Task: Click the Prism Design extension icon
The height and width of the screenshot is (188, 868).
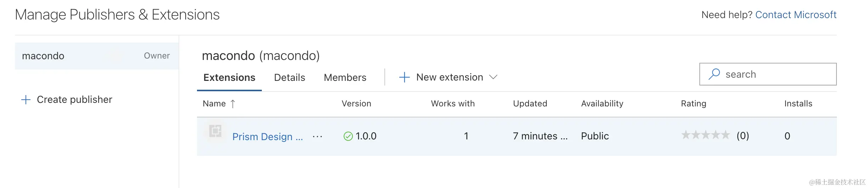Action: pyautogui.click(x=215, y=131)
